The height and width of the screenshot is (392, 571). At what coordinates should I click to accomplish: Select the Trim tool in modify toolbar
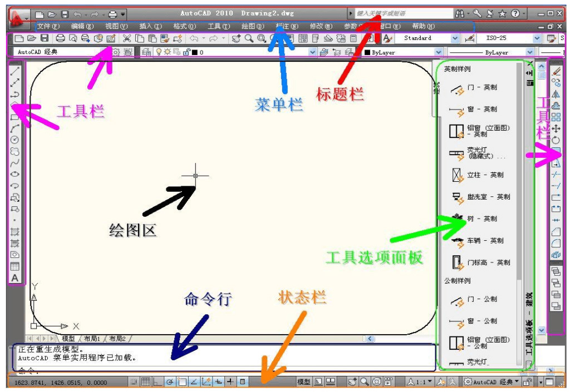pos(556,175)
